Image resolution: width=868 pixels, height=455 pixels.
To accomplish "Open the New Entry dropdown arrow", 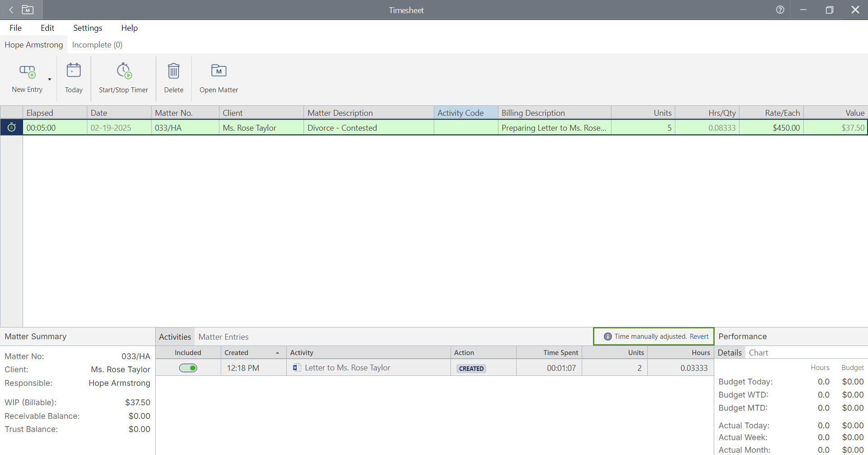I will click(50, 80).
